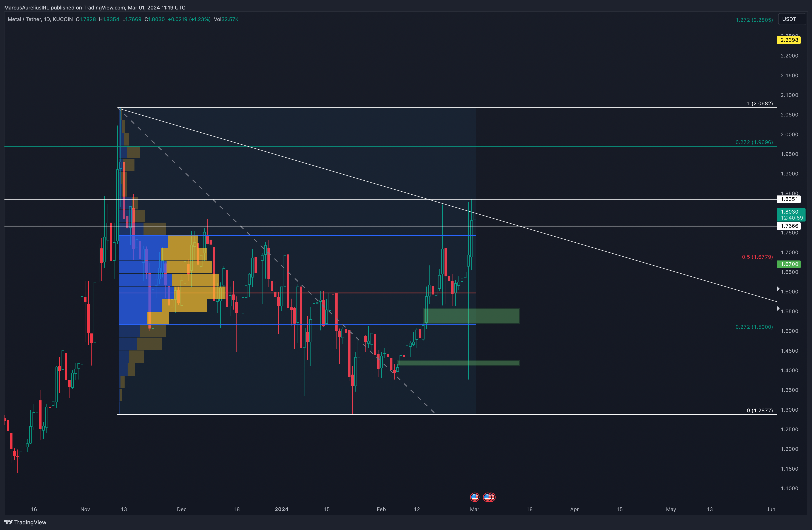The width and height of the screenshot is (812, 530).
Task: Click the Vol 32.57K readout
Action: 226,19
